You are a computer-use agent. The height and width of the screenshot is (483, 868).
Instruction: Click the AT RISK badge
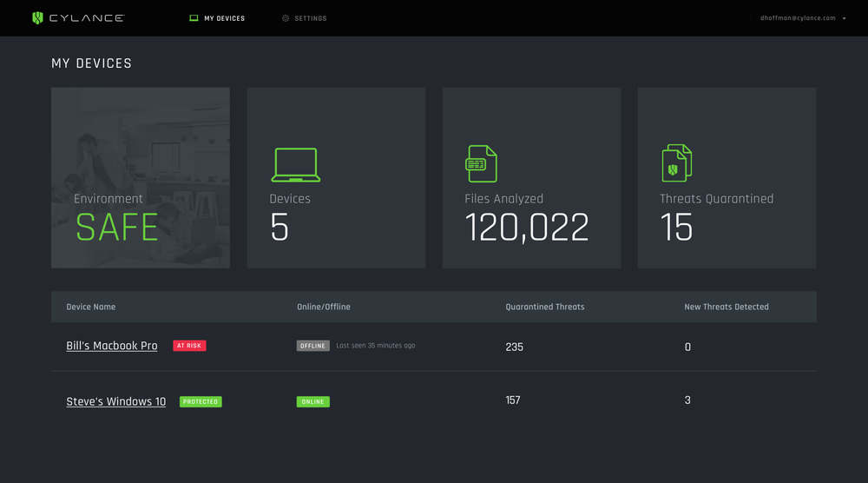point(189,346)
